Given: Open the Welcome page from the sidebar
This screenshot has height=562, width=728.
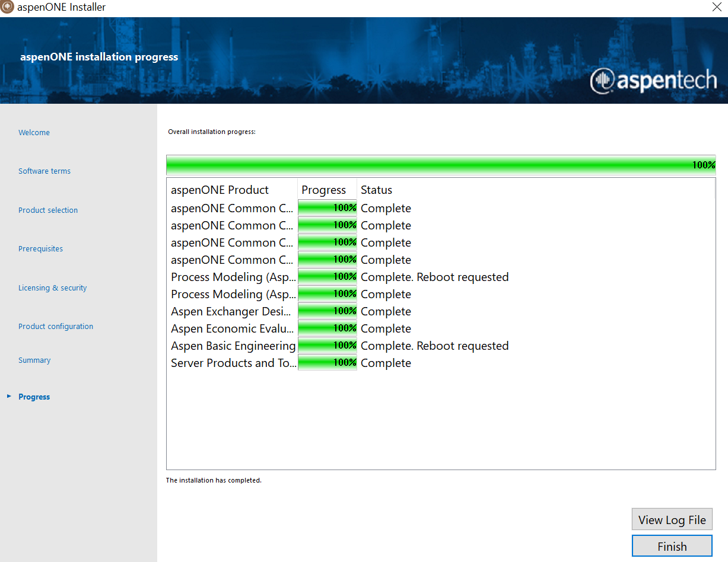Looking at the screenshot, I should tap(34, 132).
